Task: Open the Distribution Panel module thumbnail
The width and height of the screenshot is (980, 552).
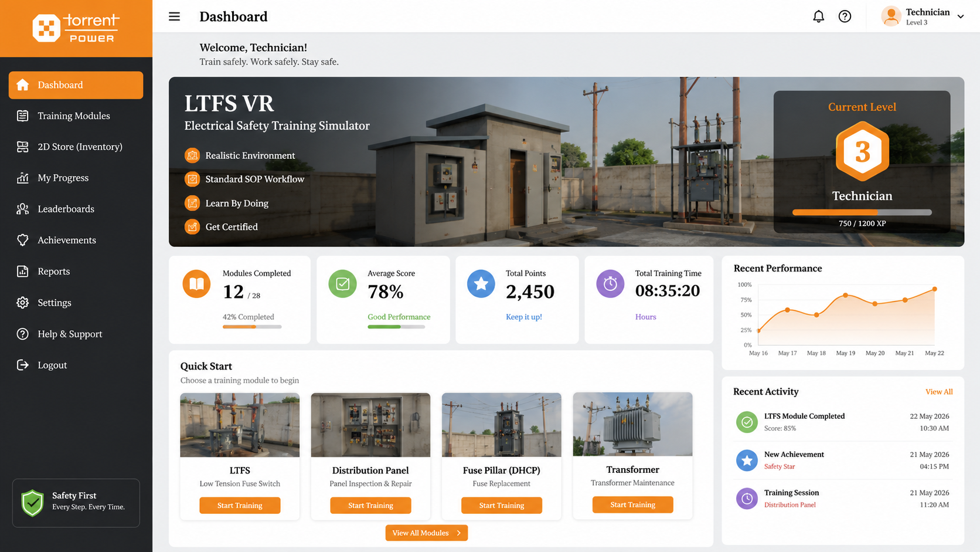Action: (370, 425)
